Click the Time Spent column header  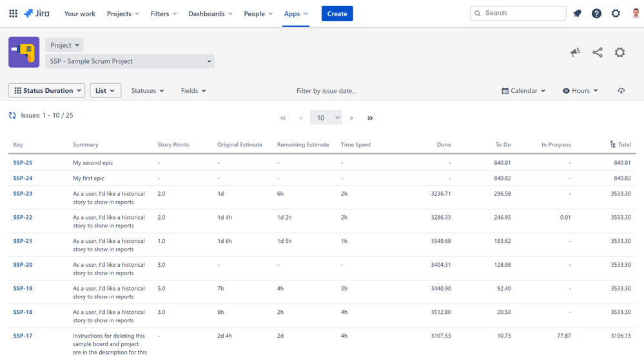click(356, 145)
